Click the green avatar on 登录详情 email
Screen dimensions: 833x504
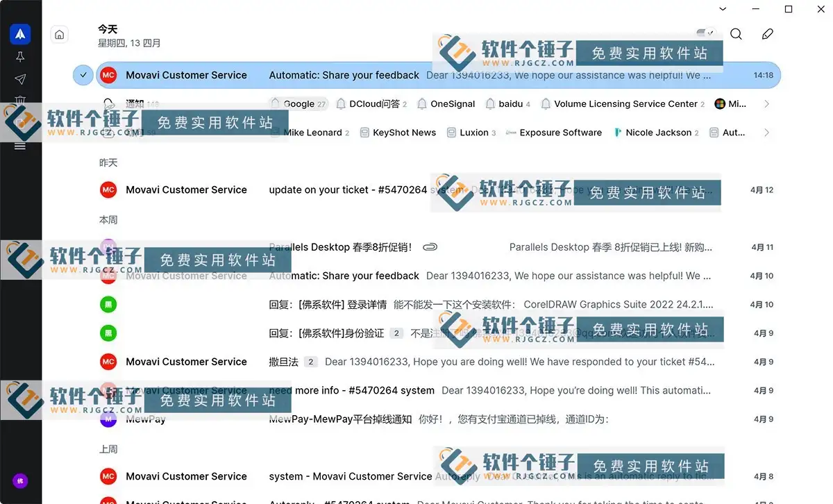(x=108, y=304)
